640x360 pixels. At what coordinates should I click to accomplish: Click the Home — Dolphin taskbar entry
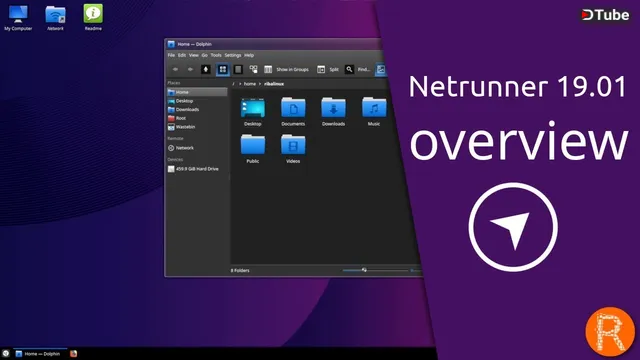coord(40,353)
